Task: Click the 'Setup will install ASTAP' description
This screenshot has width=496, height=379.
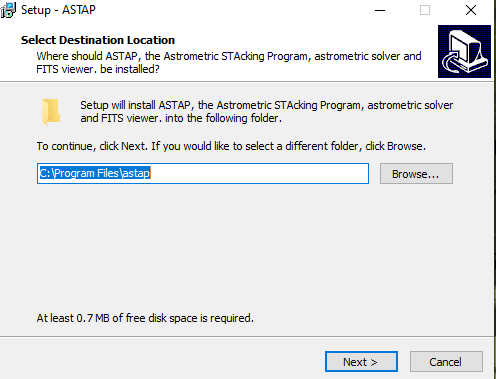Action: pos(267,112)
